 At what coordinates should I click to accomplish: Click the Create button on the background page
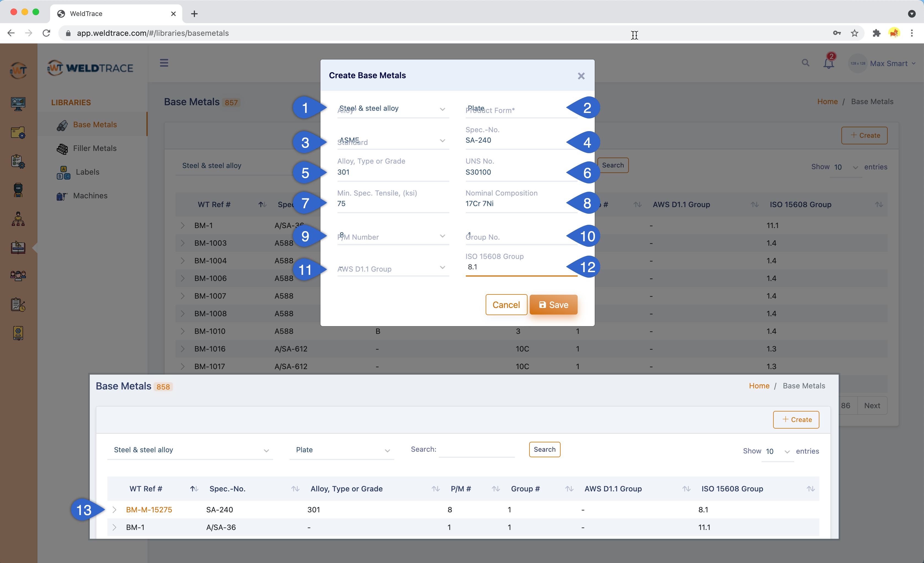click(x=864, y=136)
